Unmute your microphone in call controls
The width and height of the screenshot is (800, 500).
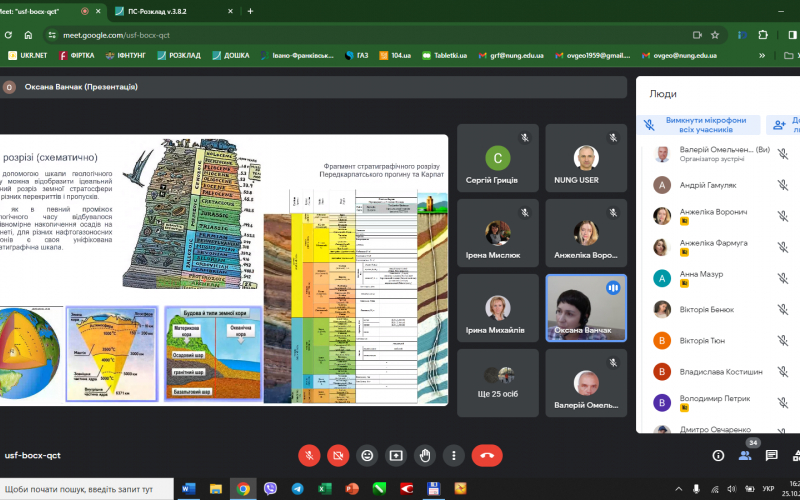pos(309,456)
